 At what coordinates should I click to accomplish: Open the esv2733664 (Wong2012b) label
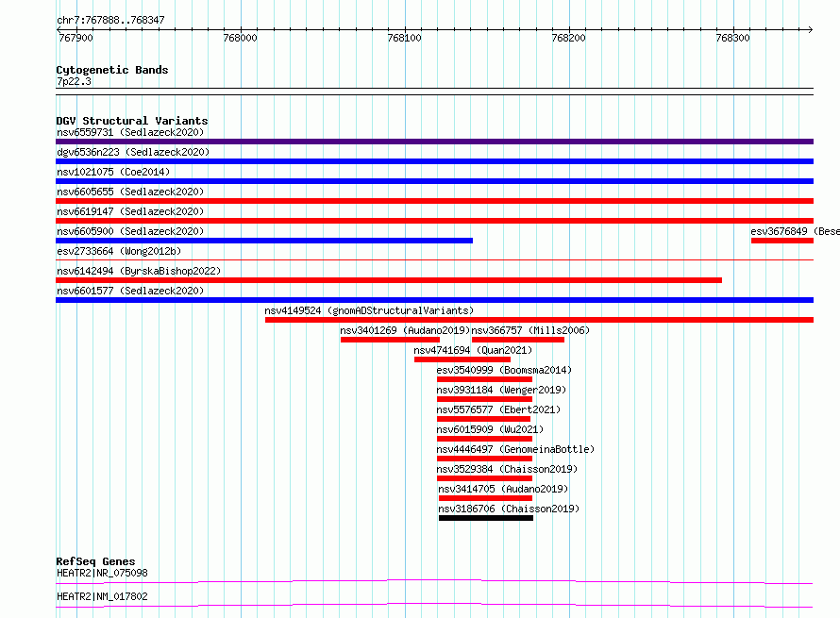[119, 251]
